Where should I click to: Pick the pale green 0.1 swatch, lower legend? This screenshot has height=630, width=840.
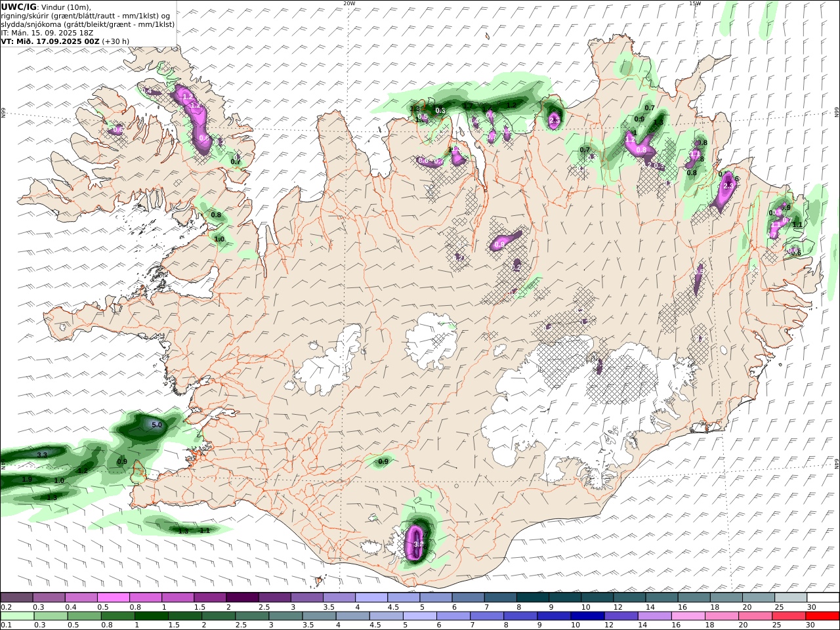pyautogui.click(x=17, y=616)
